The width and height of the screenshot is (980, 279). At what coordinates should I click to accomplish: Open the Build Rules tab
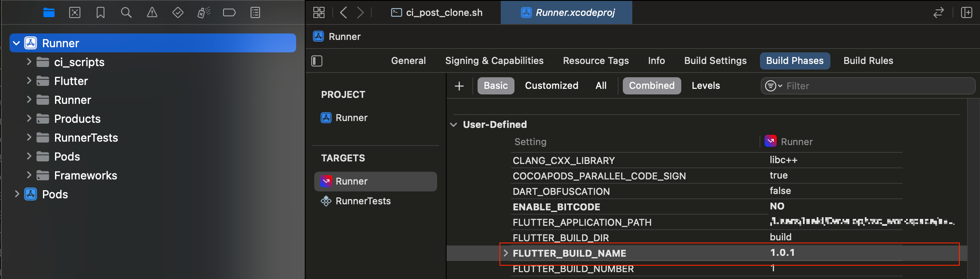click(868, 61)
